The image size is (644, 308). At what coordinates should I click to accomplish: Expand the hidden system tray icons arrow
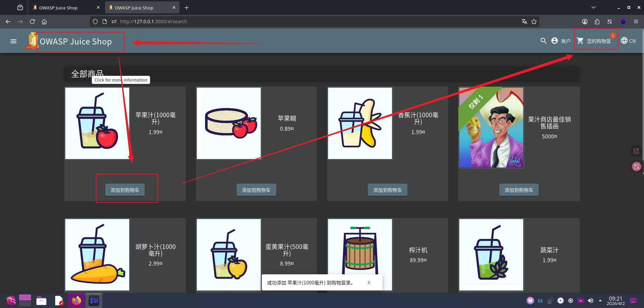600,301
